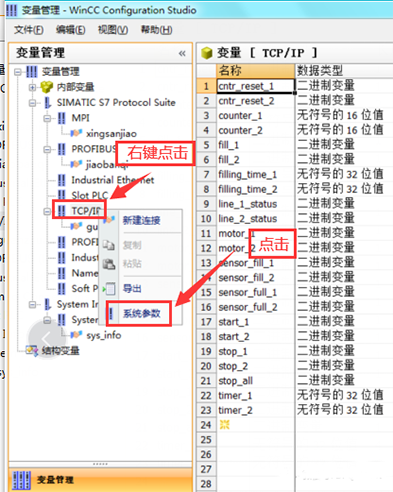This screenshot has width=393, height=492.
Task: Click the Industrial Ethernet channel icon
Action: point(61,180)
